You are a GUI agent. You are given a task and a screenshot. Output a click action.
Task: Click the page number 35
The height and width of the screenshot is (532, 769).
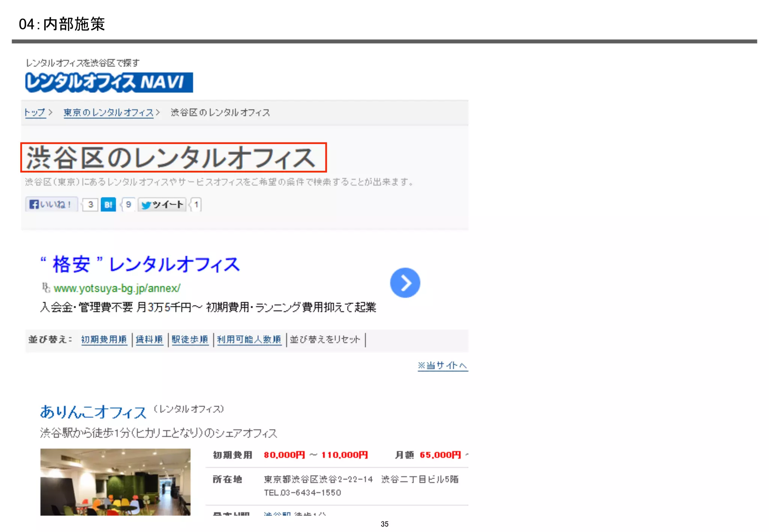pos(384,524)
